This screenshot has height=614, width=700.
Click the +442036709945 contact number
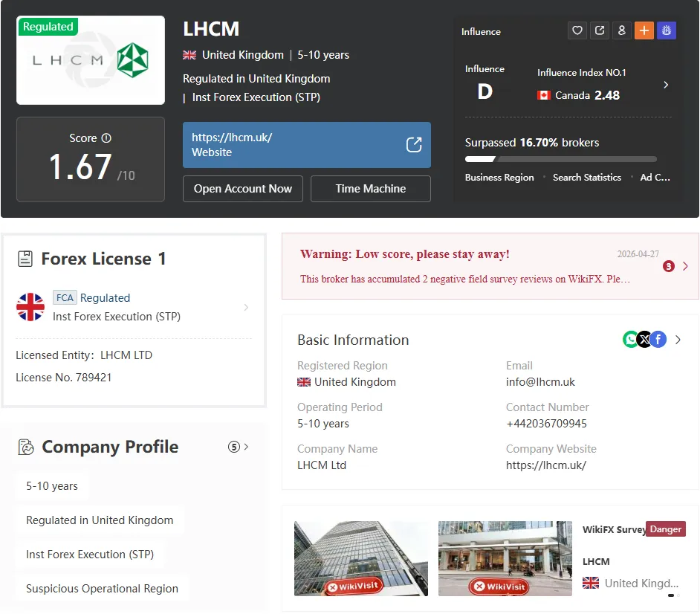546,423
